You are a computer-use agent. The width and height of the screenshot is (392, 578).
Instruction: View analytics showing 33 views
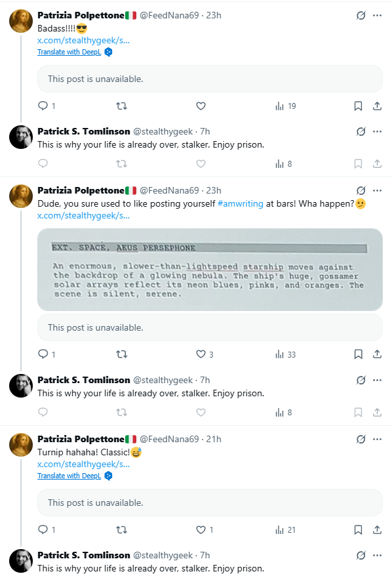pyautogui.click(x=286, y=355)
